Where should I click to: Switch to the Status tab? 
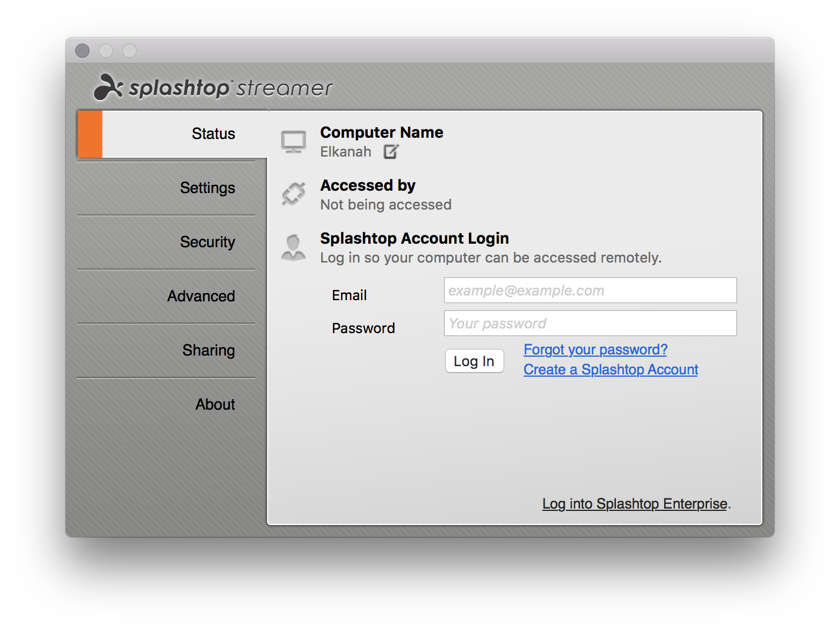pyautogui.click(x=172, y=134)
